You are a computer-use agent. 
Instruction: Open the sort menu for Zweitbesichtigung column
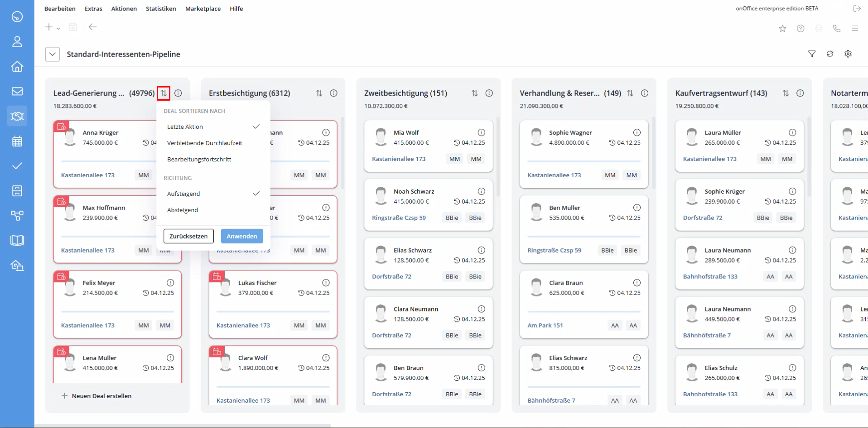coord(474,93)
